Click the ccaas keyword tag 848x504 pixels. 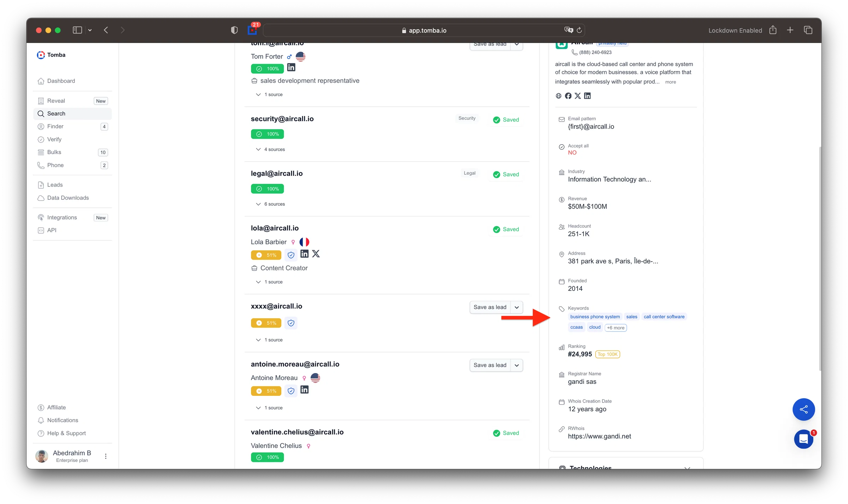point(577,327)
